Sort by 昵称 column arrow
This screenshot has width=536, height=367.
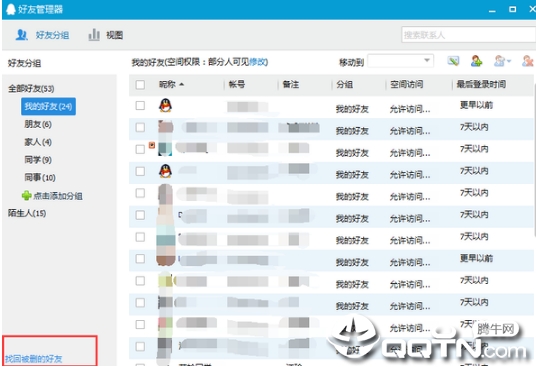[182, 84]
